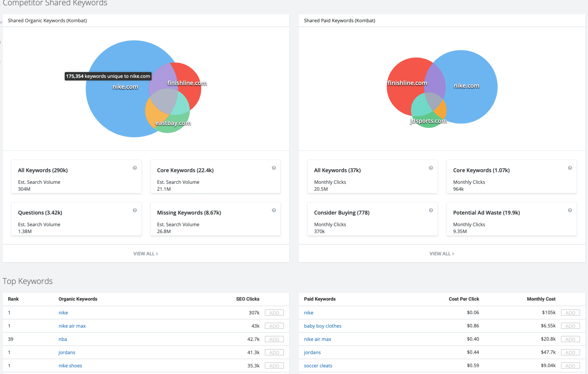Open help icon on Questions (3.42k) card

pyautogui.click(x=135, y=211)
